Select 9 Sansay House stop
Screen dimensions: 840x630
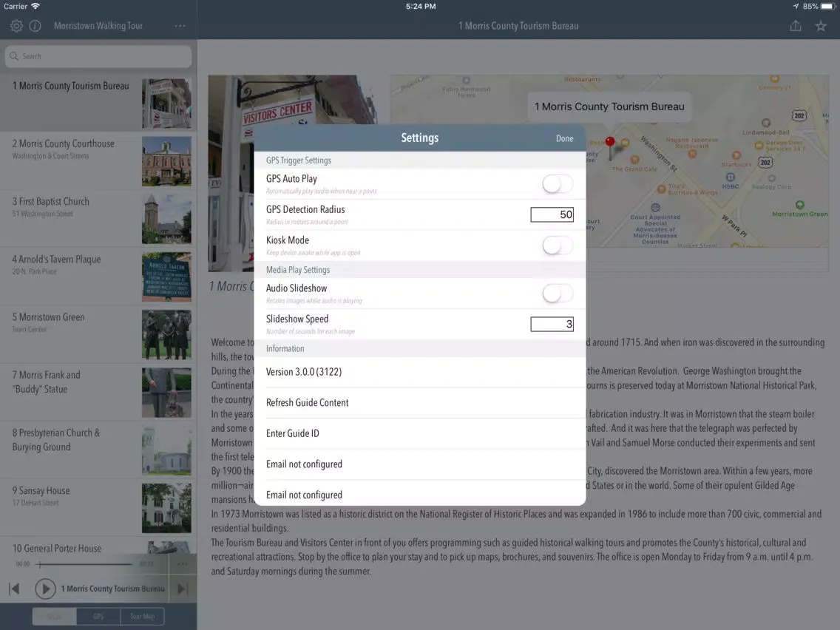(98, 508)
